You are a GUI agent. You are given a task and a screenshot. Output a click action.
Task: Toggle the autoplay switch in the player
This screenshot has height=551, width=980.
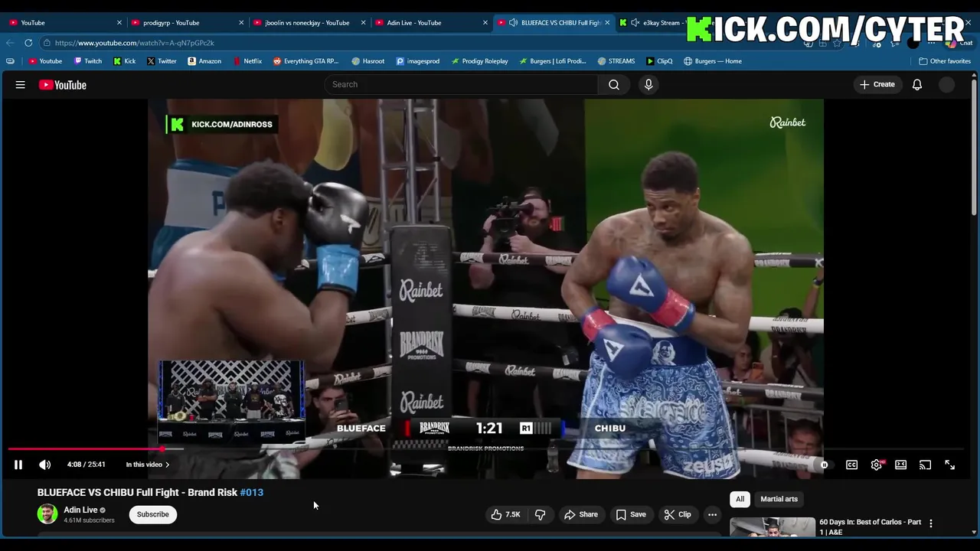(824, 465)
